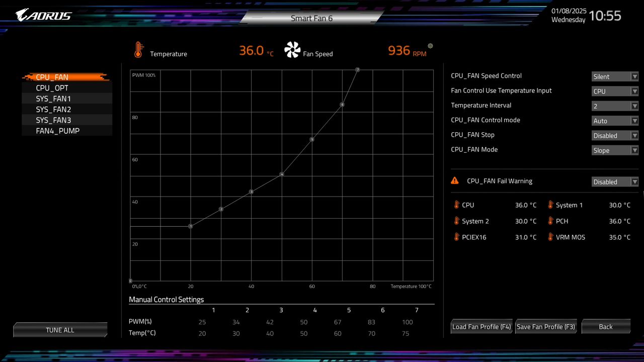
Task: Click PWM value 42 for point 3
Action: coord(270,322)
